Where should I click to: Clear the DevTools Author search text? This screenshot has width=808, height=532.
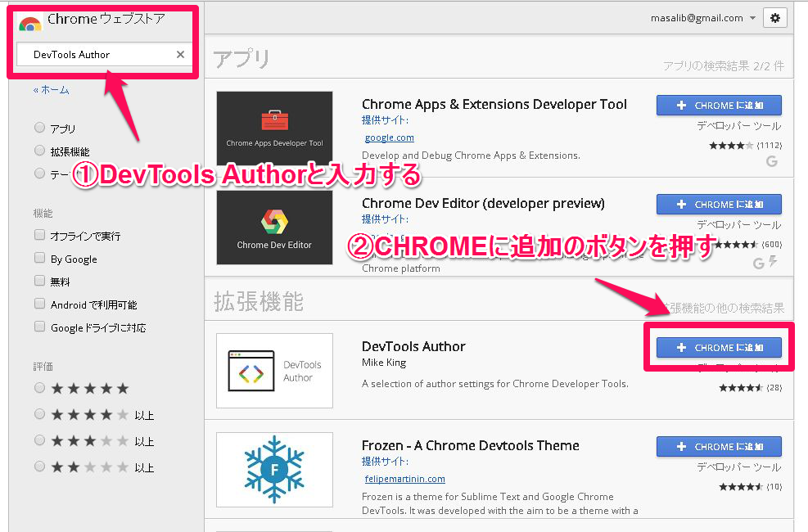(180, 54)
